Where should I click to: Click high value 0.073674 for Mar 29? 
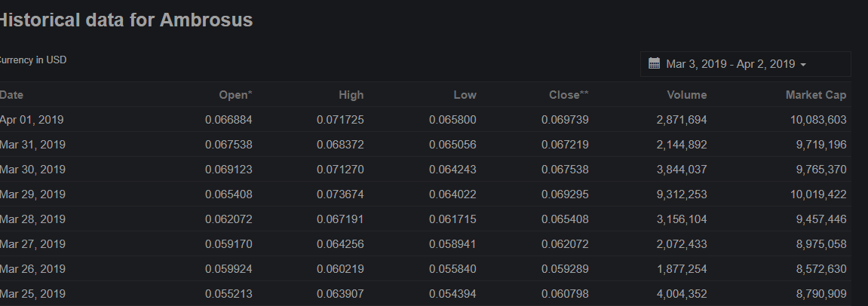tap(340, 194)
